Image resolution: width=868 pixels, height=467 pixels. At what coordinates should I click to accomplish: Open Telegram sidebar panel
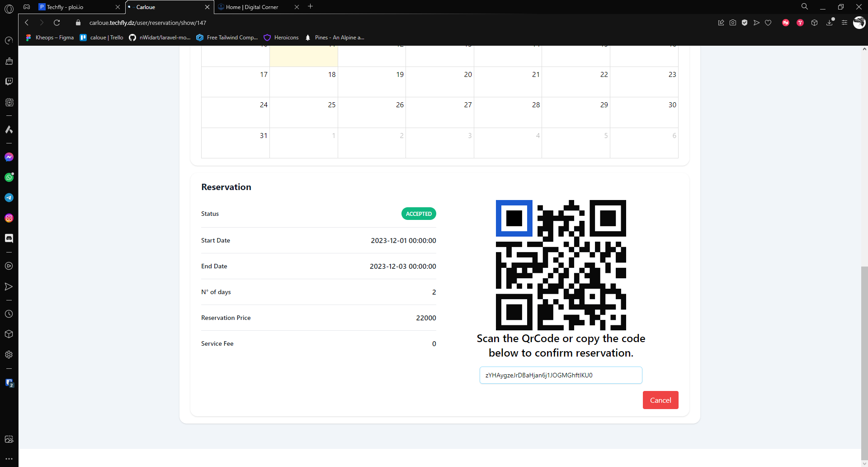(x=9, y=198)
